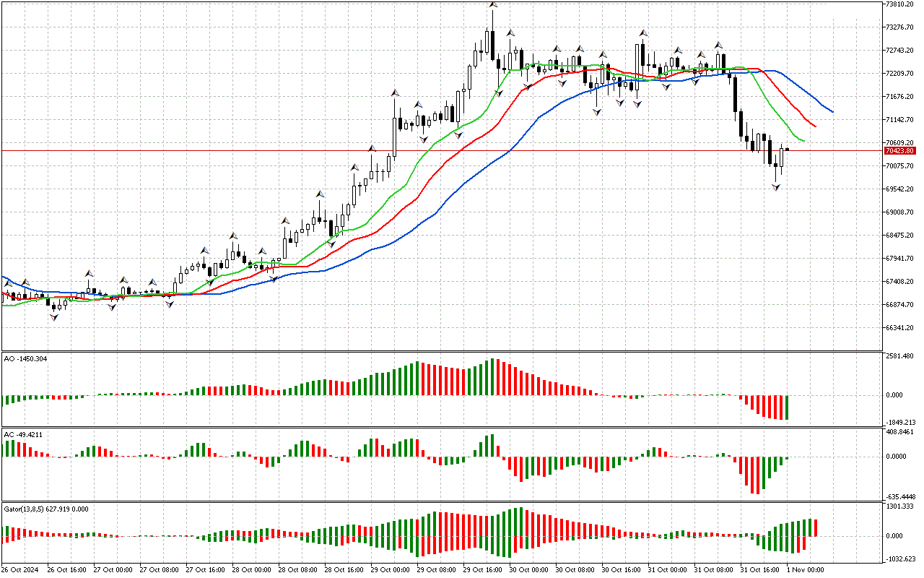Click the 31 Oct 00:00 time label
Image resolution: width=924 pixels, height=578 pixels.
coord(667,569)
